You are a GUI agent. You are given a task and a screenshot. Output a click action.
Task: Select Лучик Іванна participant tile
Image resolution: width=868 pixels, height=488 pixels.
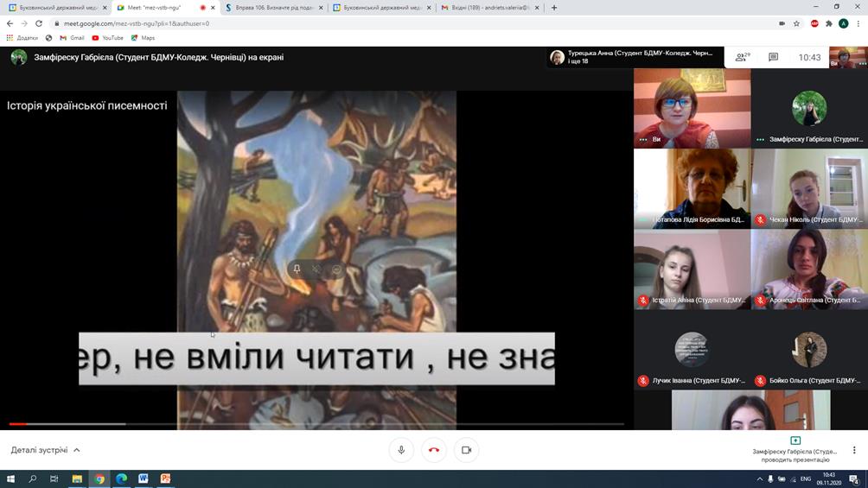tap(692, 350)
